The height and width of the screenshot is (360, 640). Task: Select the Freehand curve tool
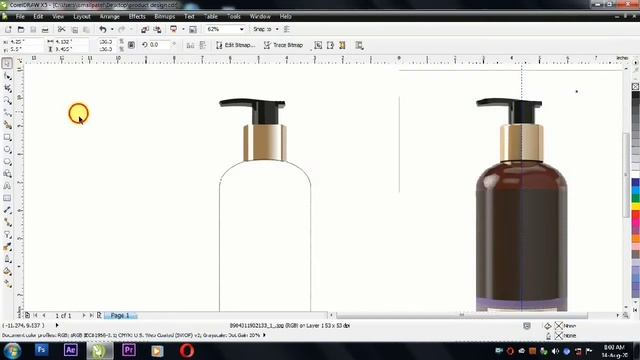coord(7,113)
